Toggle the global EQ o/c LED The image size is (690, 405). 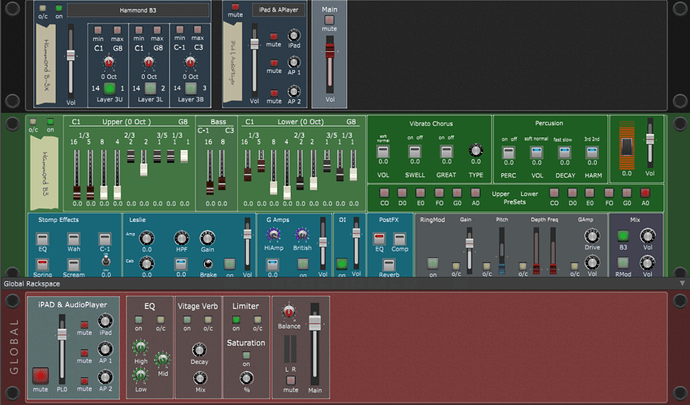click(161, 320)
